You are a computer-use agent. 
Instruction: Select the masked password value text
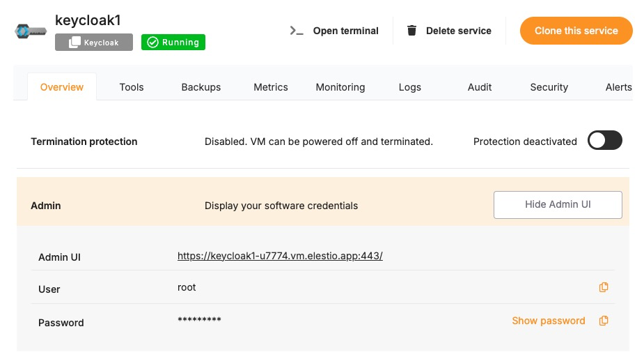point(199,320)
